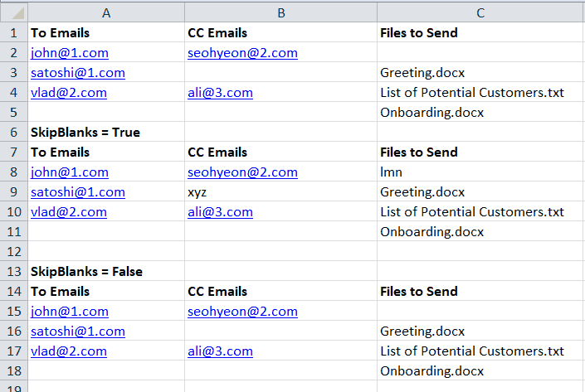Select row 13 header
585x392 pixels.
pyautogui.click(x=13, y=272)
